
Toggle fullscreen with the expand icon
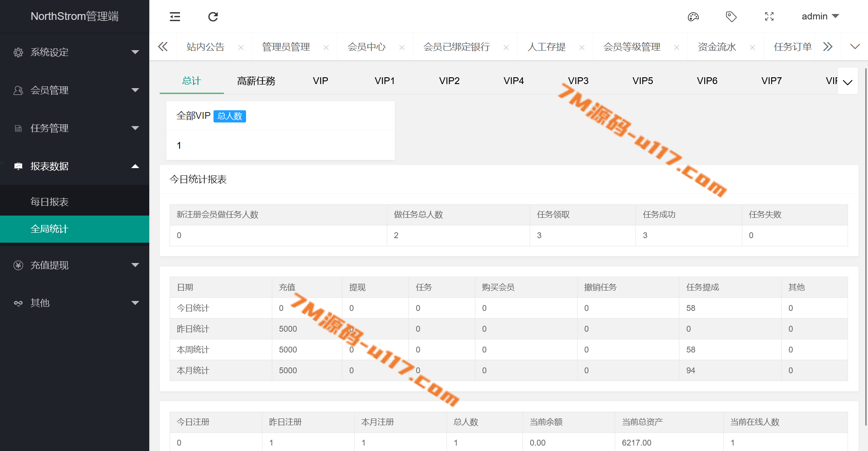point(769,17)
